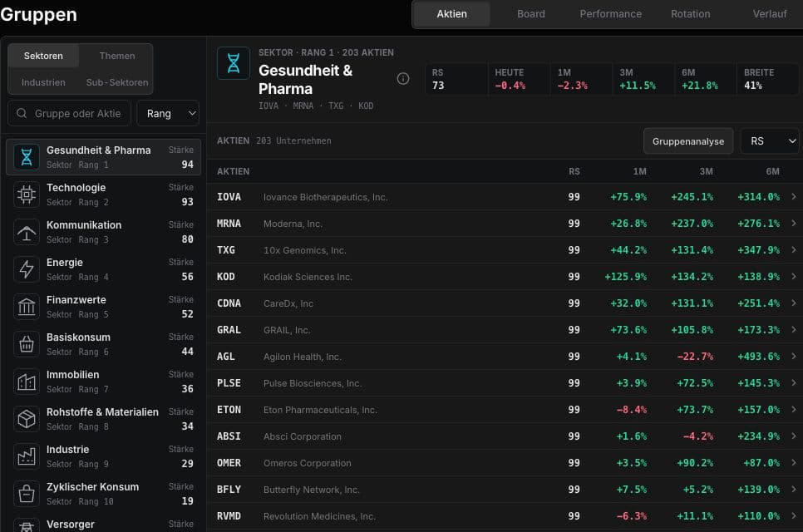Click the large DNA icon in sector header
The width and height of the screenshot is (803, 532).
(x=234, y=63)
